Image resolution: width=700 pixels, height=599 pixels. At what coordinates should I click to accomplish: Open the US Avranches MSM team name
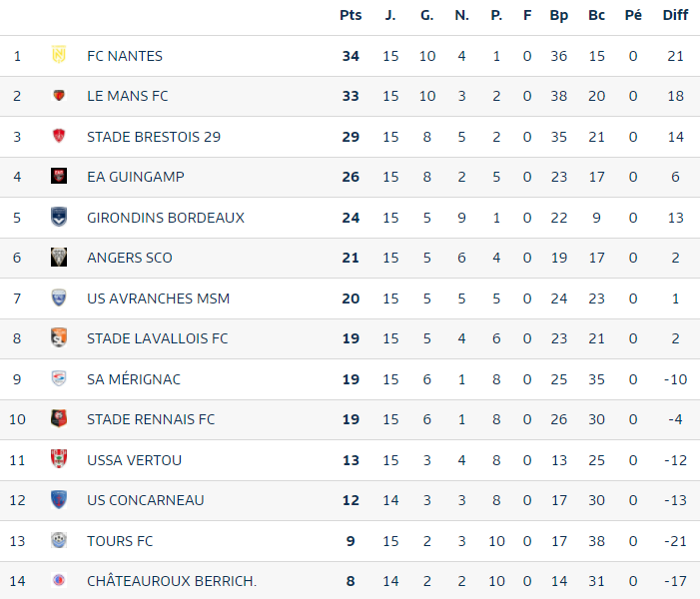coord(158,299)
